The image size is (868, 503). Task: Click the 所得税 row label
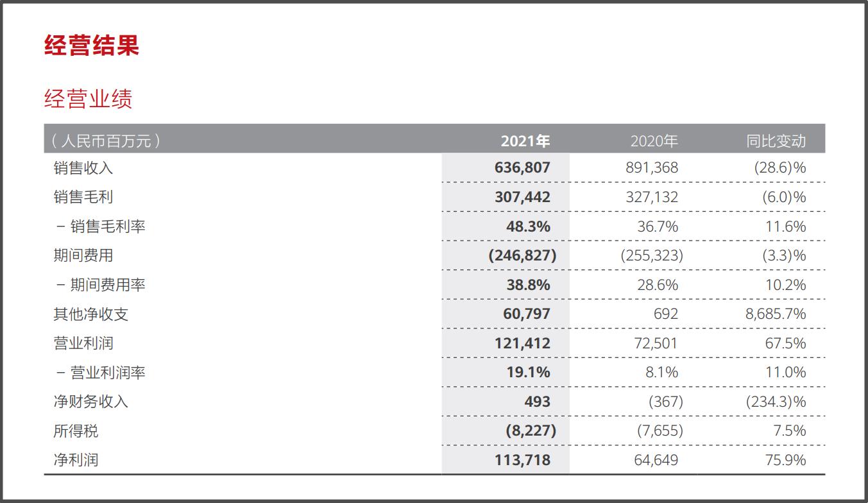pos(76,431)
